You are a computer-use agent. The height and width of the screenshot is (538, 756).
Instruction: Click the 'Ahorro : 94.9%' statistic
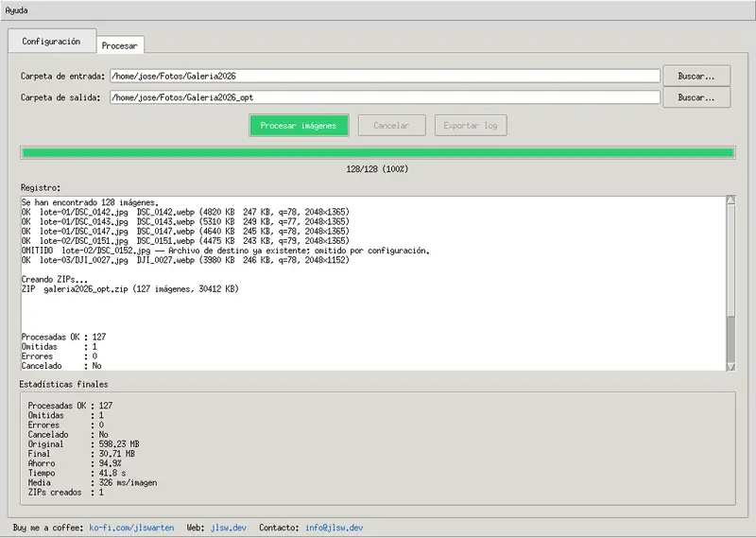75,463
